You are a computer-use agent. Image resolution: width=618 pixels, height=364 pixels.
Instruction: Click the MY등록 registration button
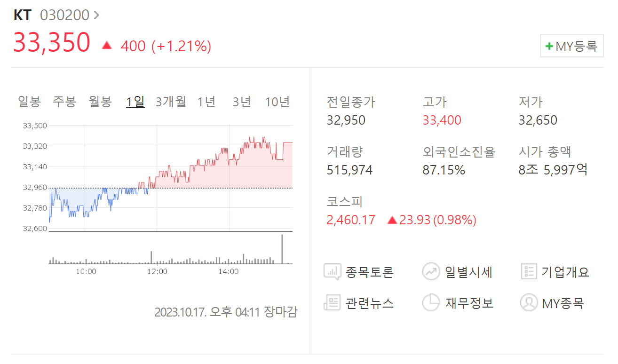(571, 46)
